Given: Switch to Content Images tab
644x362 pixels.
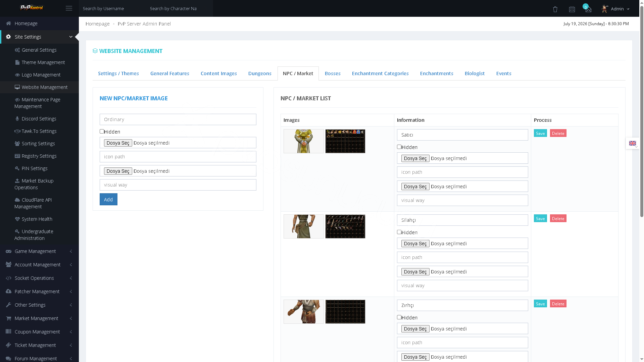Looking at the screenshot, I should click(x=219, y=73).
